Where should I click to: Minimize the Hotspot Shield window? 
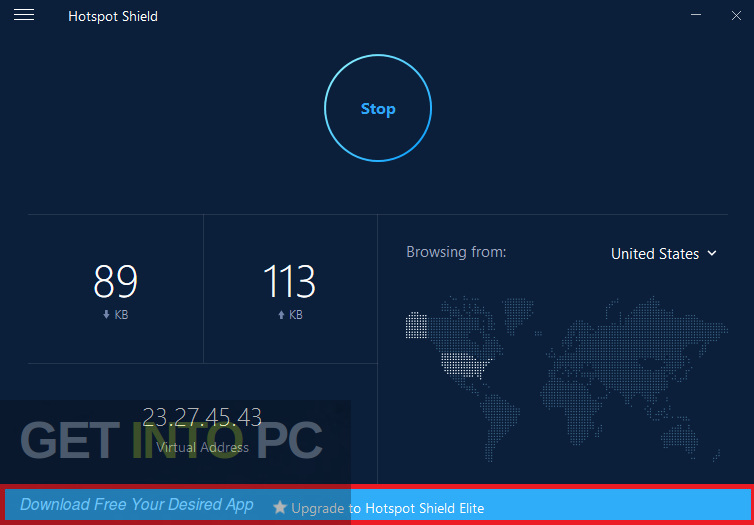click(695, 15)
